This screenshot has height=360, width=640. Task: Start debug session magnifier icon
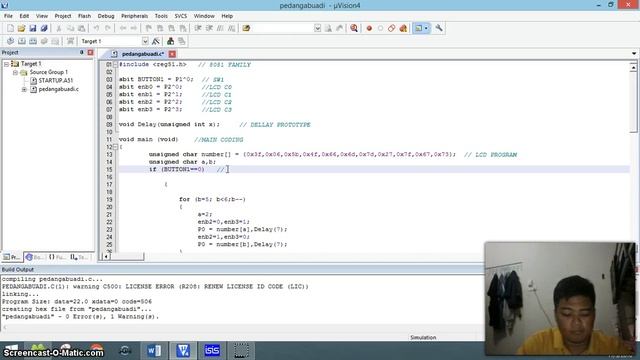tap(354, 28)
